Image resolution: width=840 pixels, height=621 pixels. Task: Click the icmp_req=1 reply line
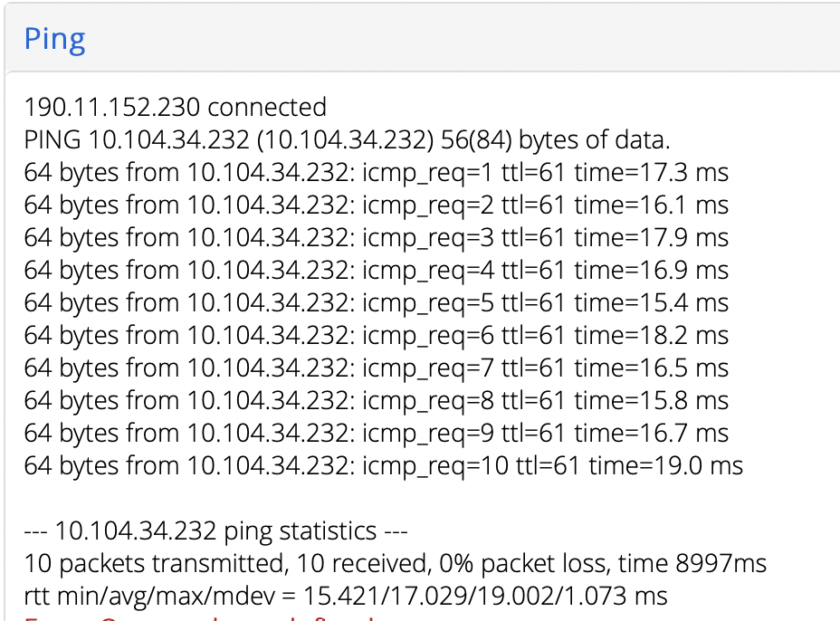click(x=376, y=173)
